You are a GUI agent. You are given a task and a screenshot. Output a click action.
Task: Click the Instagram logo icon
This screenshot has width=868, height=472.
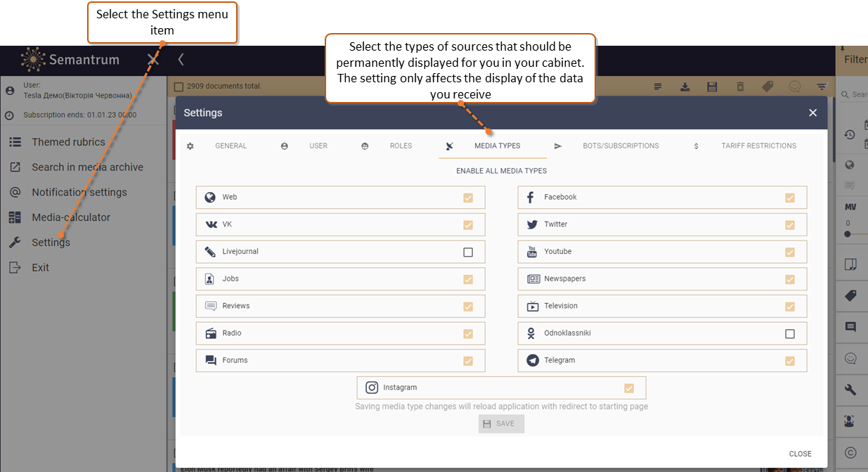tap(372, 388)
